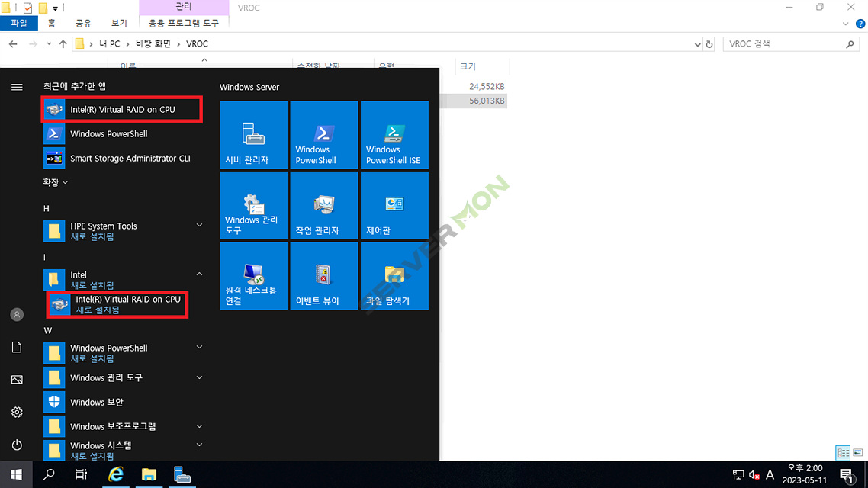Click the Windows Start button

[x=16, y=475]
